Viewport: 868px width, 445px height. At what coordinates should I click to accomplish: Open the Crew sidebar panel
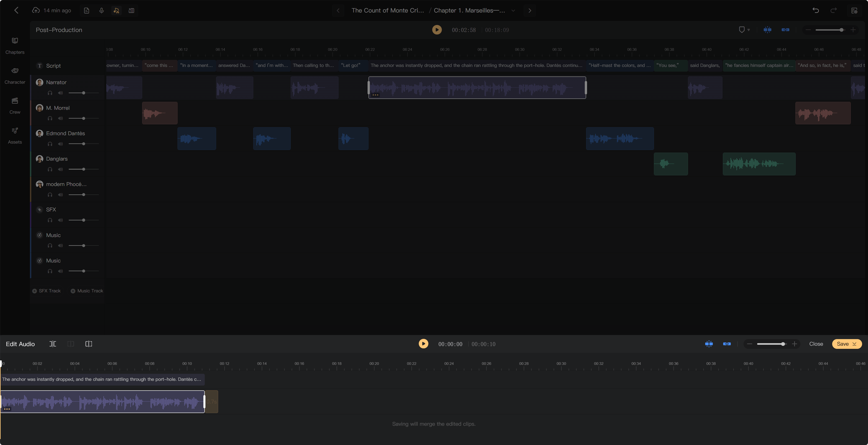coord(15,105)
